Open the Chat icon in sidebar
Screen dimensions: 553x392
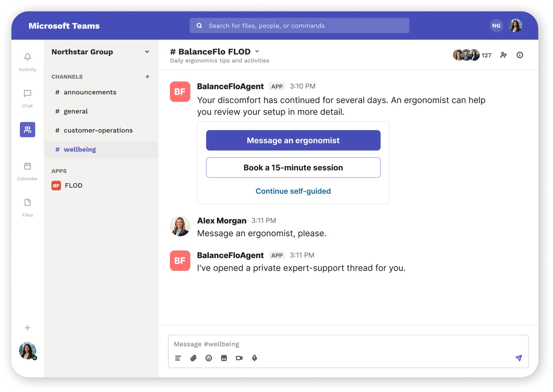(27, 94)
